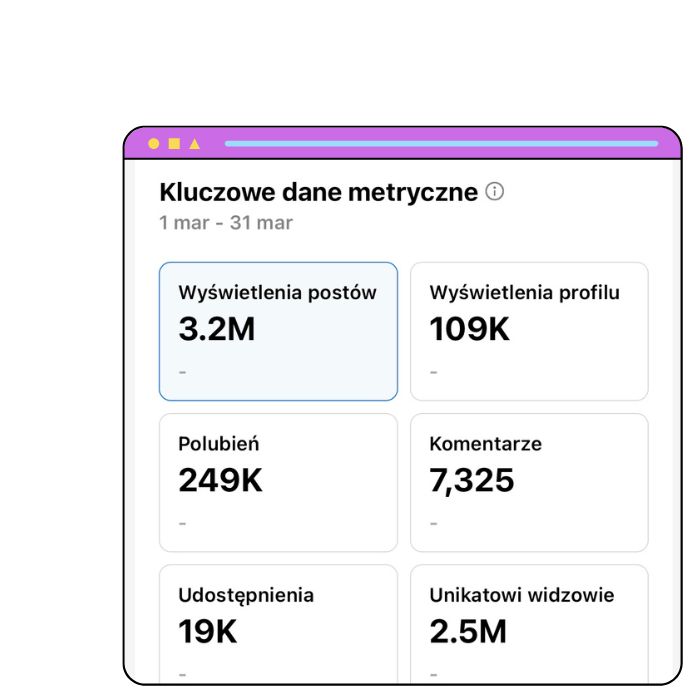Open the Komentarze metric card
The image size is (700, 700).
coord(529,482)
